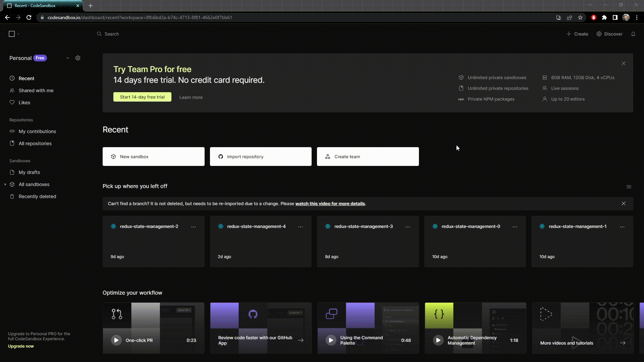Viewport: 644px width, 362px height.
Task: Focus the Search field
Action: pos(112,34)
